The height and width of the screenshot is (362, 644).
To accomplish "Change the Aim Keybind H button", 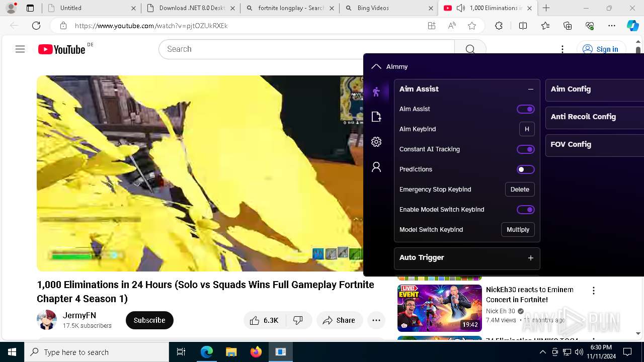I will click(527, 129).
